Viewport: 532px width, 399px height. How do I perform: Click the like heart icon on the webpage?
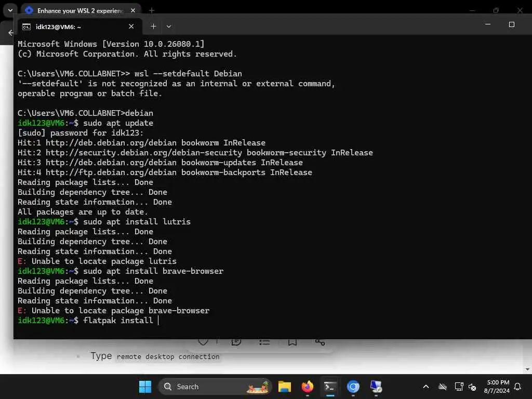tap(203, 342)
